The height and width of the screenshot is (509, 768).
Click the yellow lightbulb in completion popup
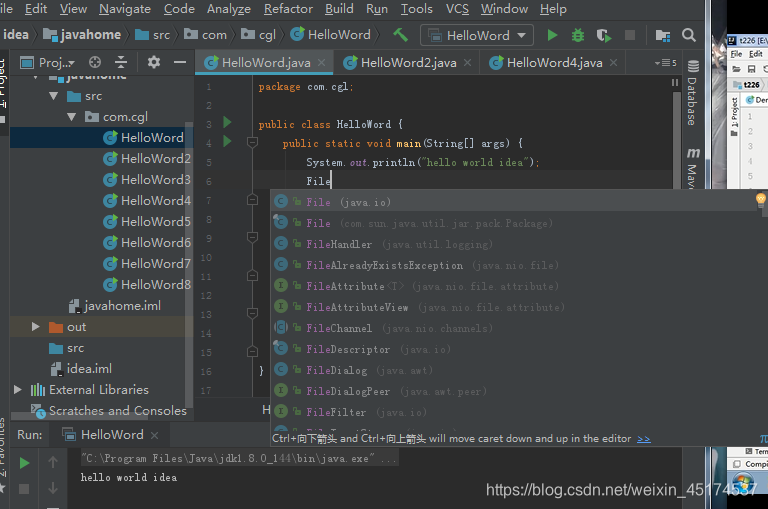[x=761, y=199]
